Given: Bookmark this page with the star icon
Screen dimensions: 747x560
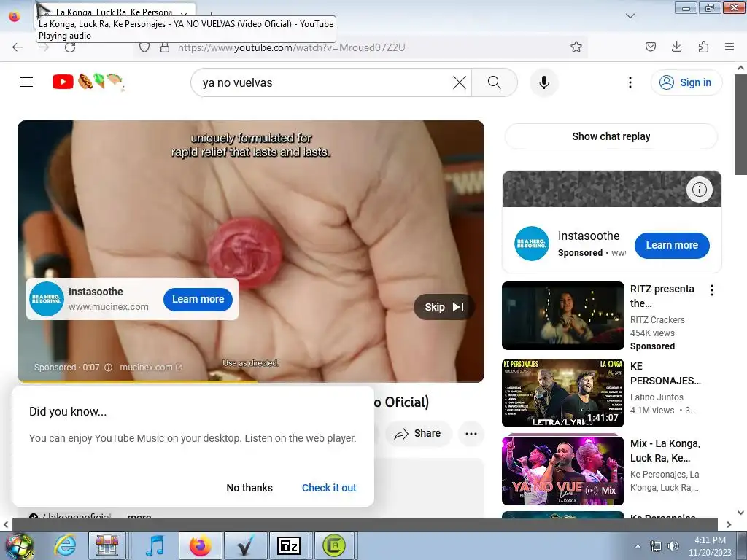Looking at the screenshot, I should coord(576,47).
